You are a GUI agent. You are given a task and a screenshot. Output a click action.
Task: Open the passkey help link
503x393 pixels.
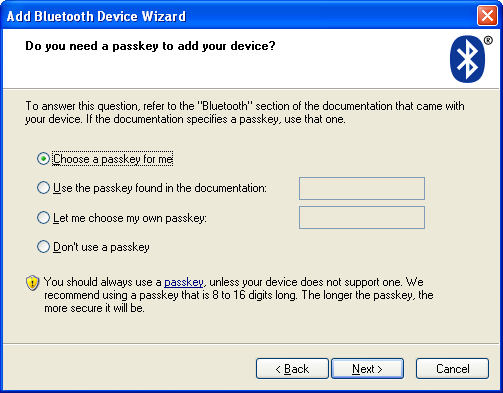[184, 282]
